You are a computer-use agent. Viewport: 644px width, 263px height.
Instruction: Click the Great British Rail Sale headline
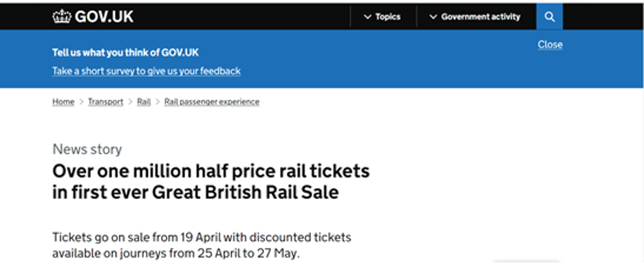(211, 181)
